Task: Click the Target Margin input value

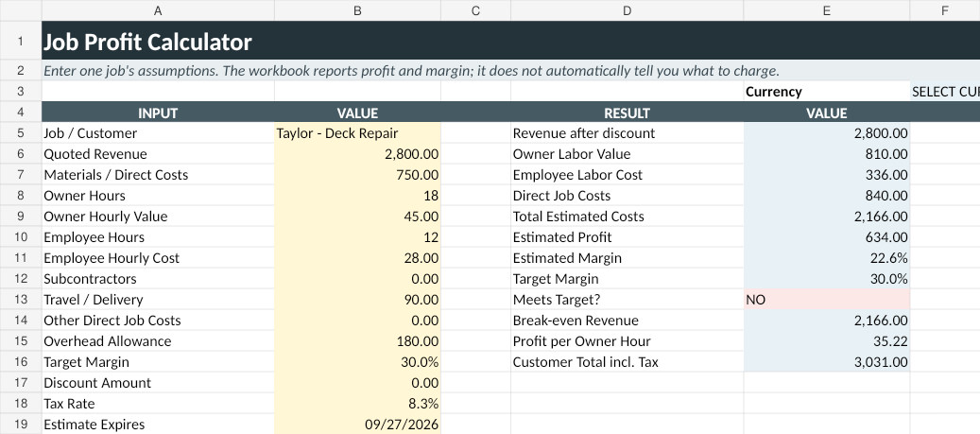Action: [x=357, y=362]
